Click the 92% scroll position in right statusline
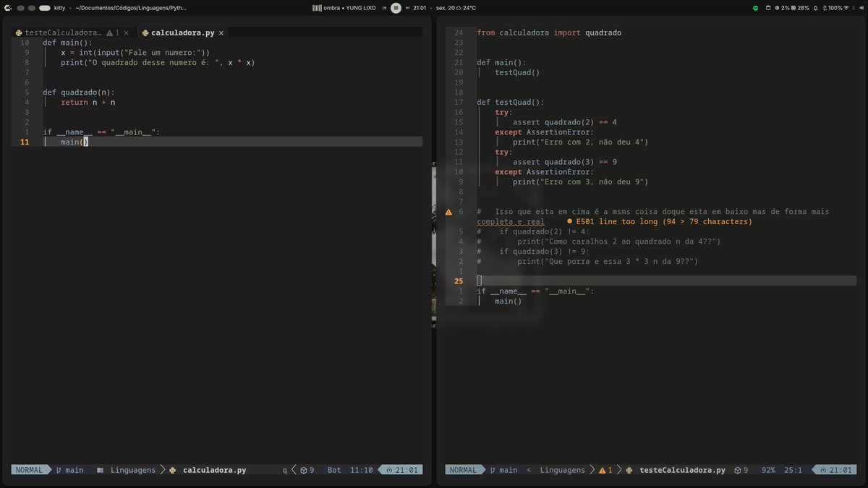This screenshot has height=488, width=868. tap(768, 470)
